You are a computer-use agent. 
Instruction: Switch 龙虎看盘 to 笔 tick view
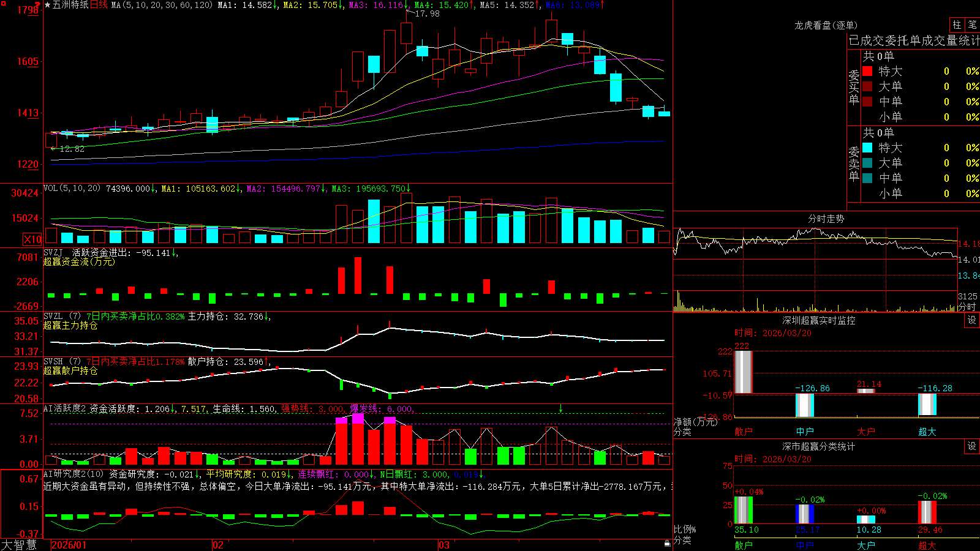[972, 24]
